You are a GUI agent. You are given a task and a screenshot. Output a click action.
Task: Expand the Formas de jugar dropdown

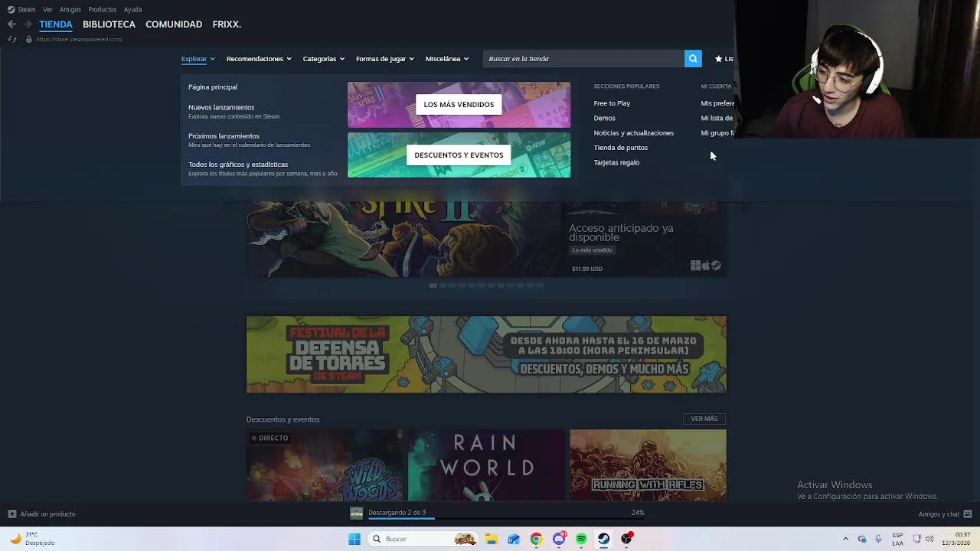pos(385,59)
